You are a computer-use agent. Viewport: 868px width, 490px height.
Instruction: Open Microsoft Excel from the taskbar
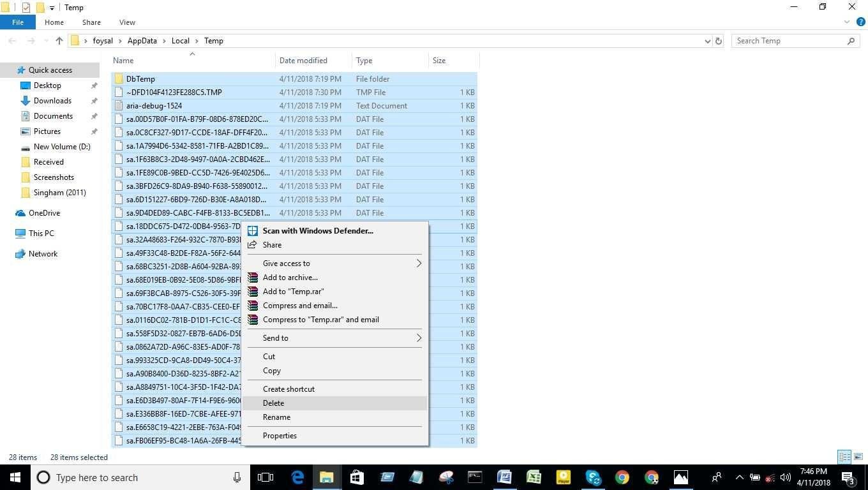(x=534, y=477)
